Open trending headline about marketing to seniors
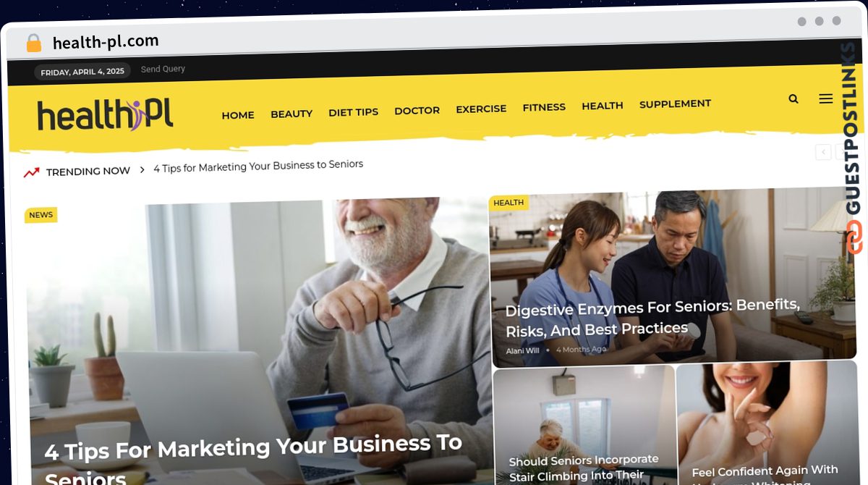868x485 pixels. pos(258,166)
